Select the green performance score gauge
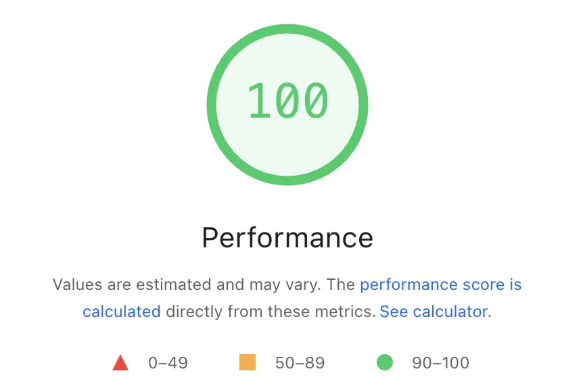583x392 pixels. coord(286,103)
